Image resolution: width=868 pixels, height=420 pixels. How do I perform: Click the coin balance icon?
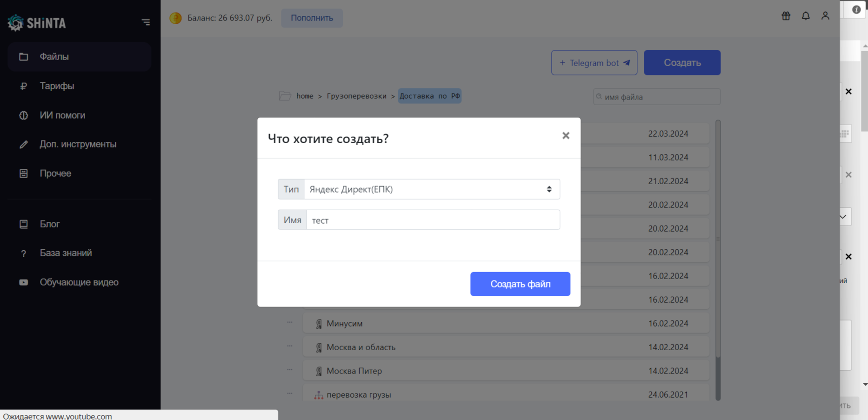[x=175, y=18]
